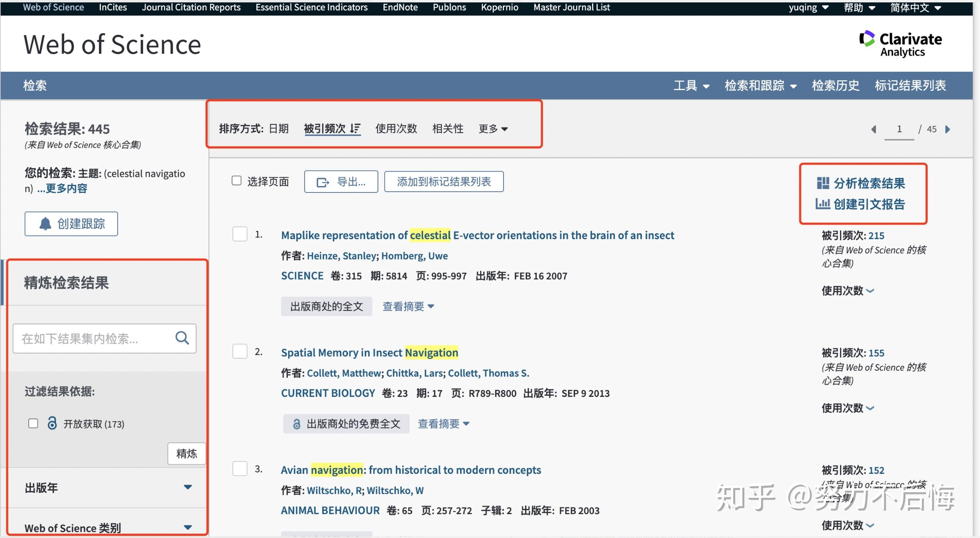980x538 pixels.
Task: Click the Clarivate Analytics logo
Action: point(900,44)
